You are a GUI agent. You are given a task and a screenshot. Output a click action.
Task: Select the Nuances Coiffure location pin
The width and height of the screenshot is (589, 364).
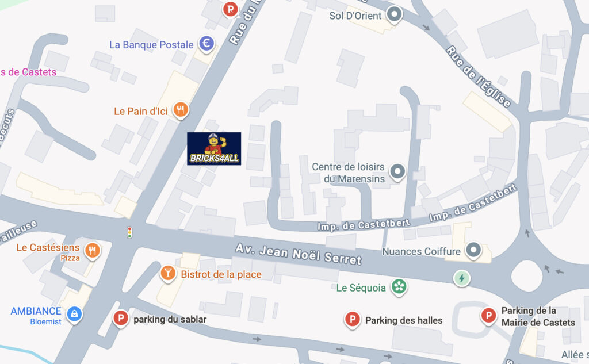[x=473, y=250]
